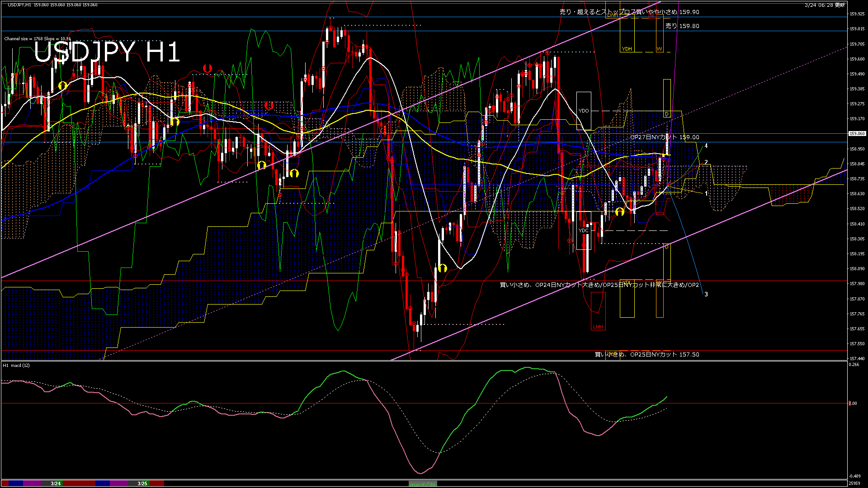Select the 売り 159.80 sell line label
This screenshot has height=488, width=868.
coord(682,26)
